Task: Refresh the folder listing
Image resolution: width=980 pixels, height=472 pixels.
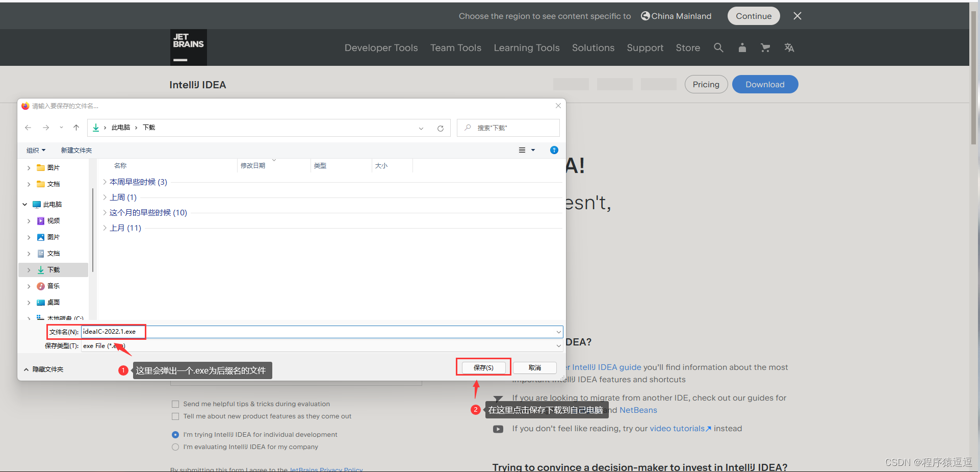Action: point(441,128)
